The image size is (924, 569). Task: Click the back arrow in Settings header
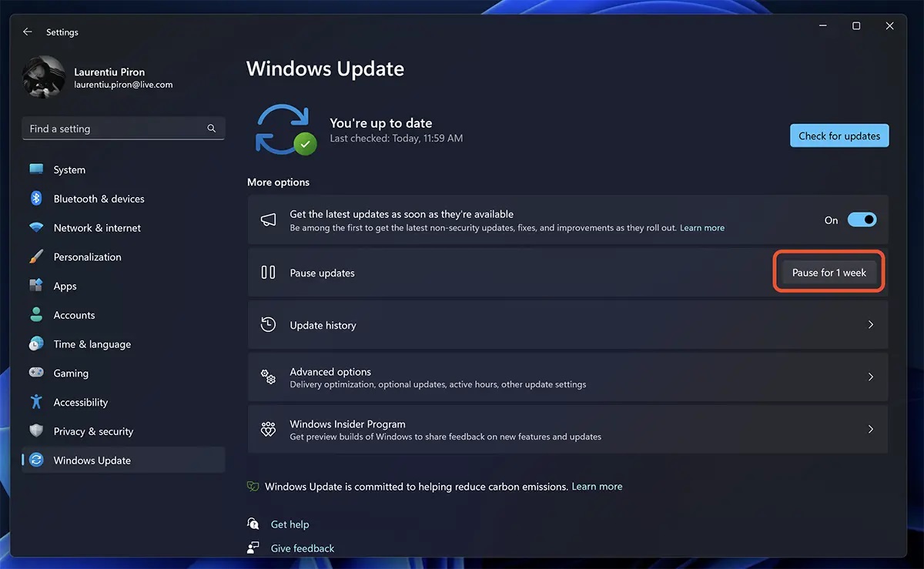point(28,32)
